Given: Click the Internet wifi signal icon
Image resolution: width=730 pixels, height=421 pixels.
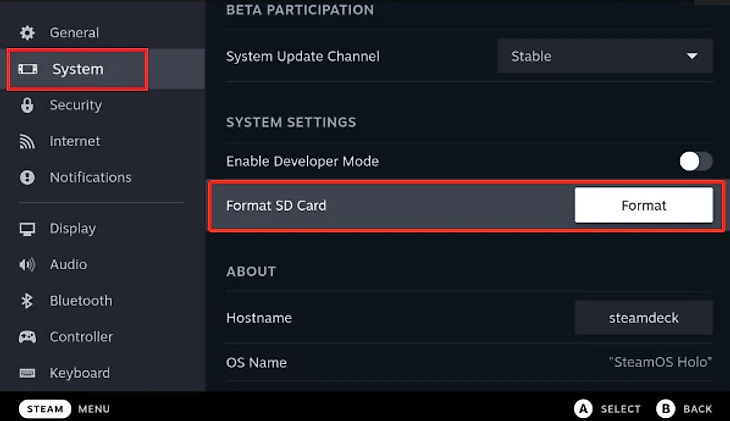Looking at the screenshot, I should pos(27,142).
